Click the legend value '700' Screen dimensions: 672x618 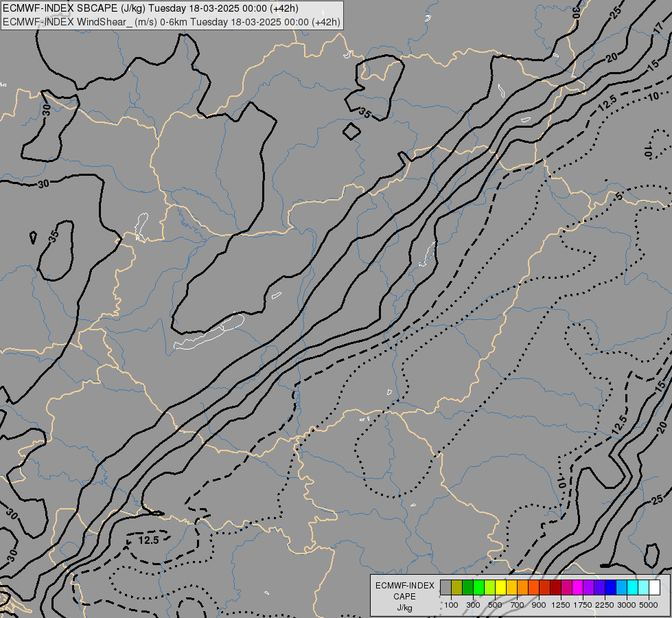click(x=518, y=605)
